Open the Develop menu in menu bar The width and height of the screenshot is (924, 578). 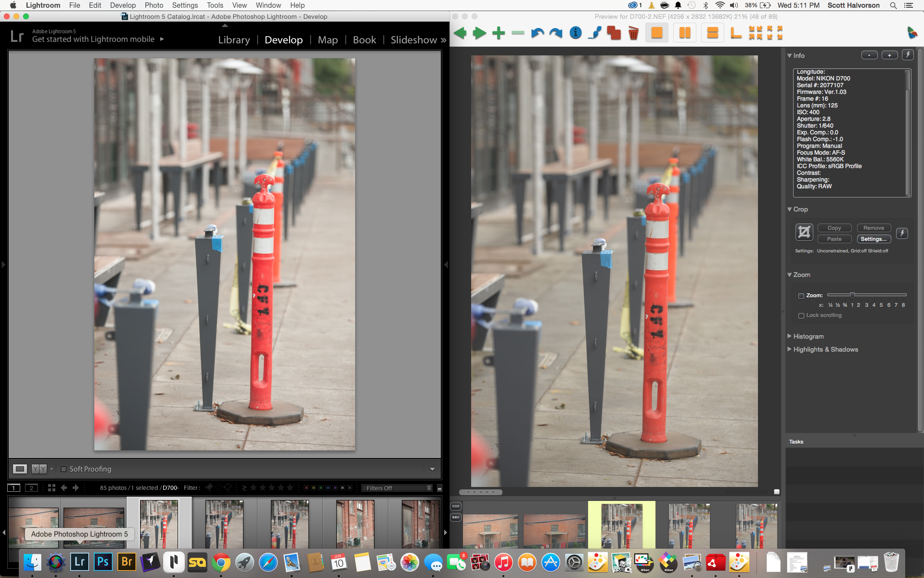click(x=123, y=5)
